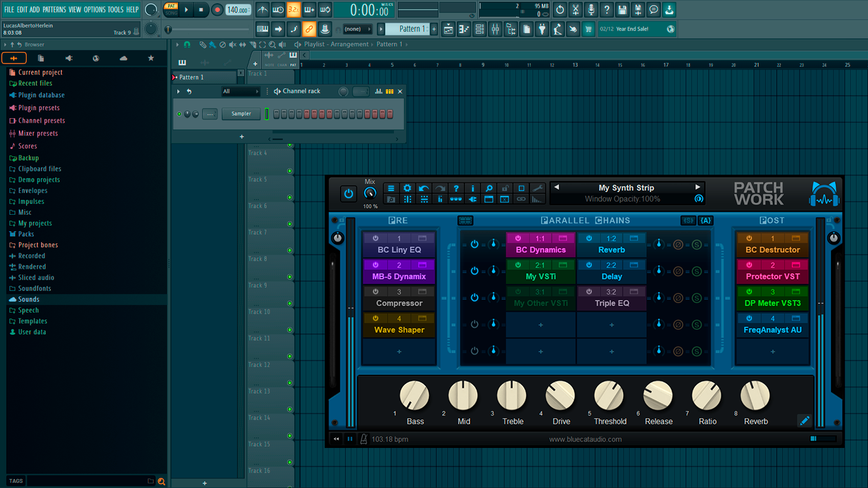Open Patchwork settings gear icon
Viewport: 868px width, 488px height.
point(407,188)
